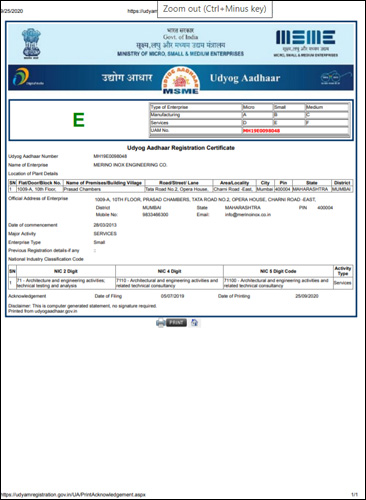Click the Government of India emblem
This screenshot has height=500, width=366.
31,44
